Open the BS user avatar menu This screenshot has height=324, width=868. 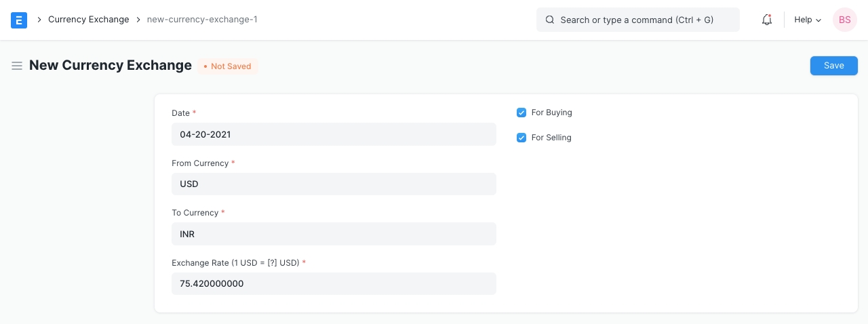(x=844, y=20)
